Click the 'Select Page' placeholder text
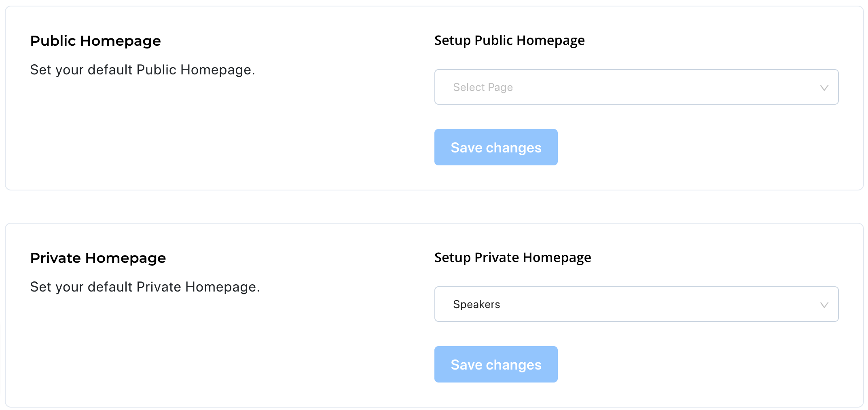 [x=483, y=87]
